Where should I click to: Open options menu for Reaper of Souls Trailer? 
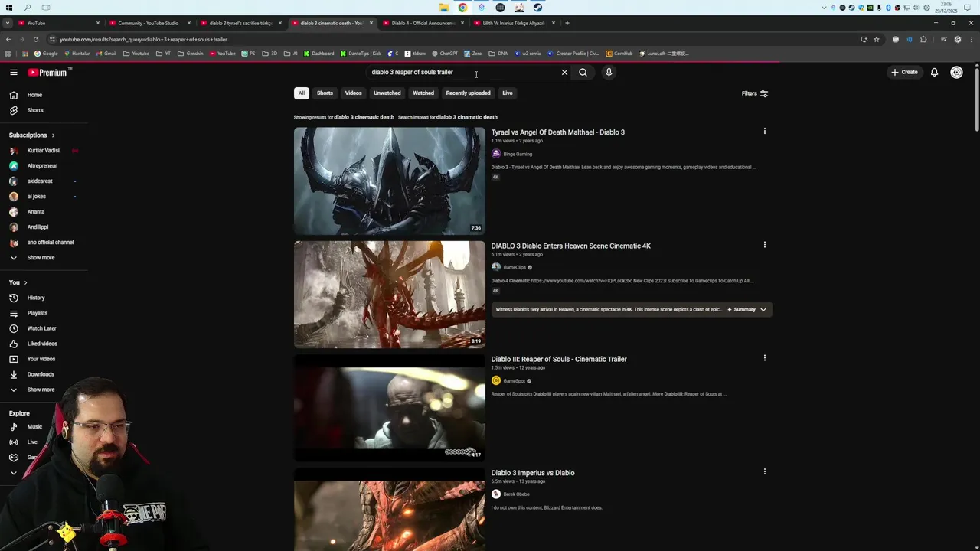[x=764, y=357]
